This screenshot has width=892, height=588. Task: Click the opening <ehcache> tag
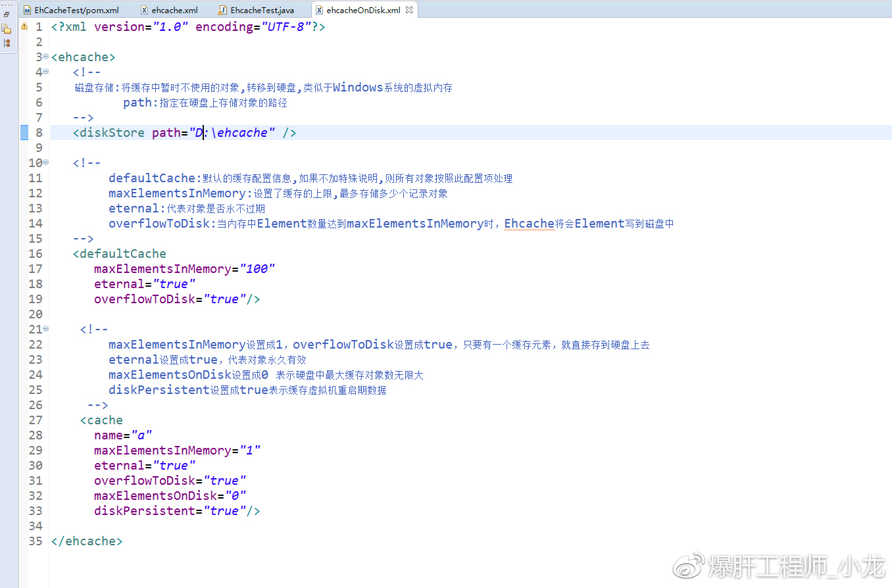coord(83,57)
